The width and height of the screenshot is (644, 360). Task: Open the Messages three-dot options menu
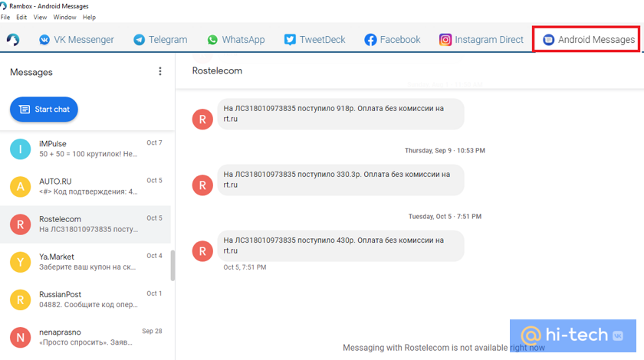pyautogui.click(x=160, y=71)
